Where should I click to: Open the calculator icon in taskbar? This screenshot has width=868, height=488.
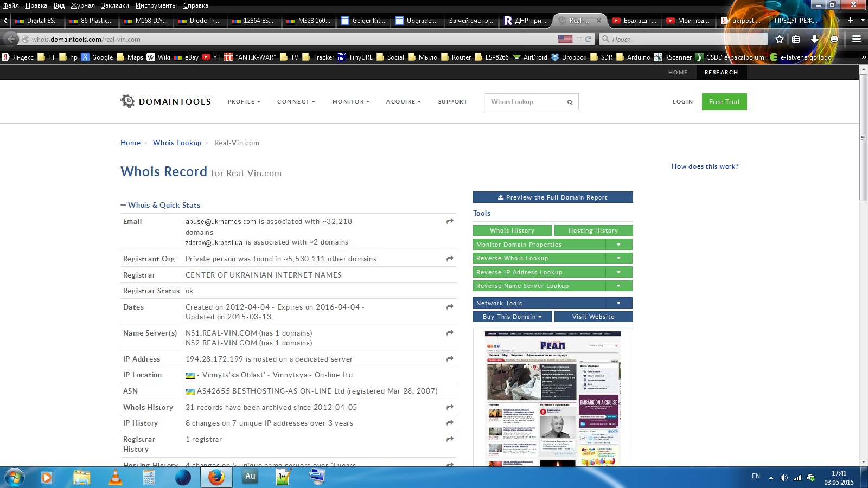149,477
